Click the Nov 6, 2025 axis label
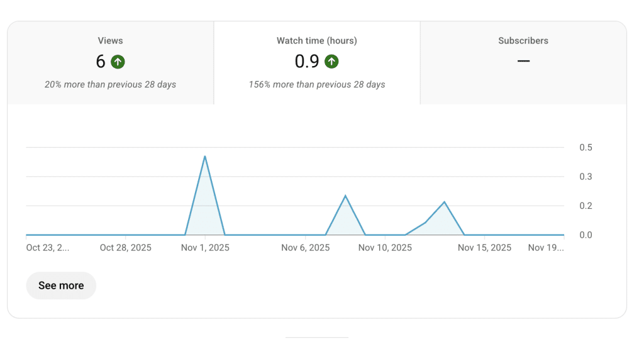The height and width of the screenshot is (344, 644). tap(306, 248)
